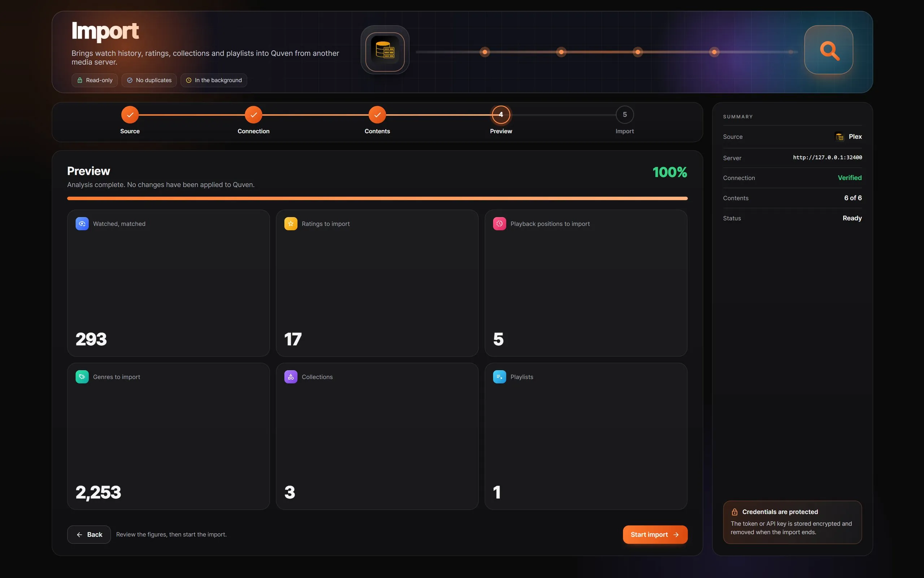This screenshot has height=578, width=924.
Task: Click the Back button
Action: pyautogui.click(x=89, y=534)
